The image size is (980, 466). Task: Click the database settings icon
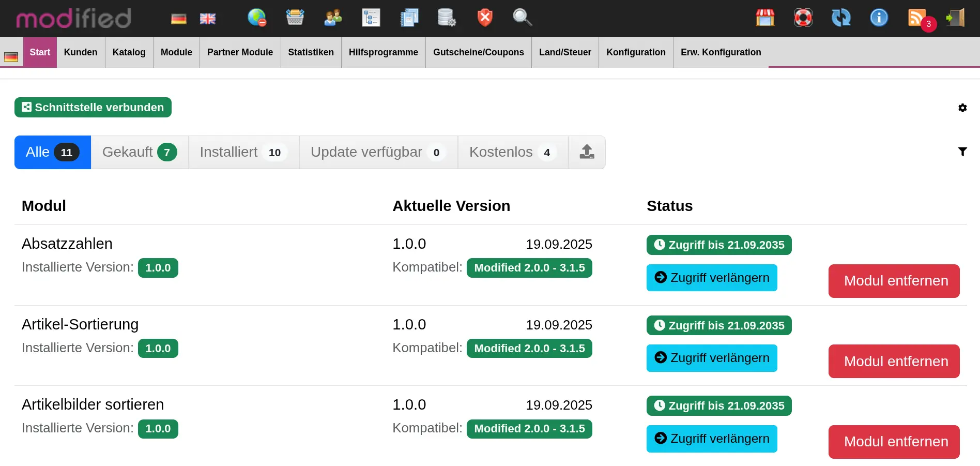pos(447,18)
